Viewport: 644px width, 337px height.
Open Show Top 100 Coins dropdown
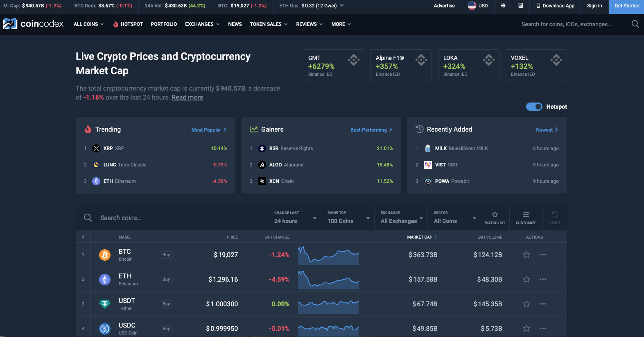[348, 218]
